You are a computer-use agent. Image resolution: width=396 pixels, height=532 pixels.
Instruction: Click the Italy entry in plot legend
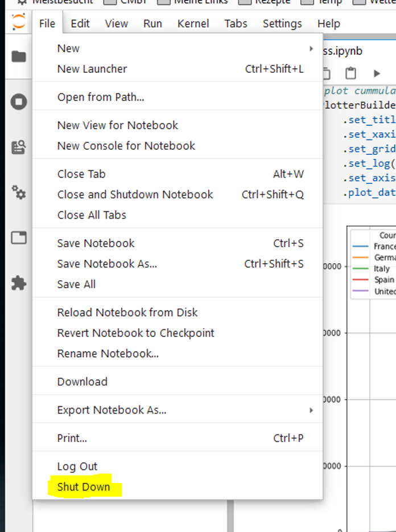pyautogui.click(x=381, y=268)
